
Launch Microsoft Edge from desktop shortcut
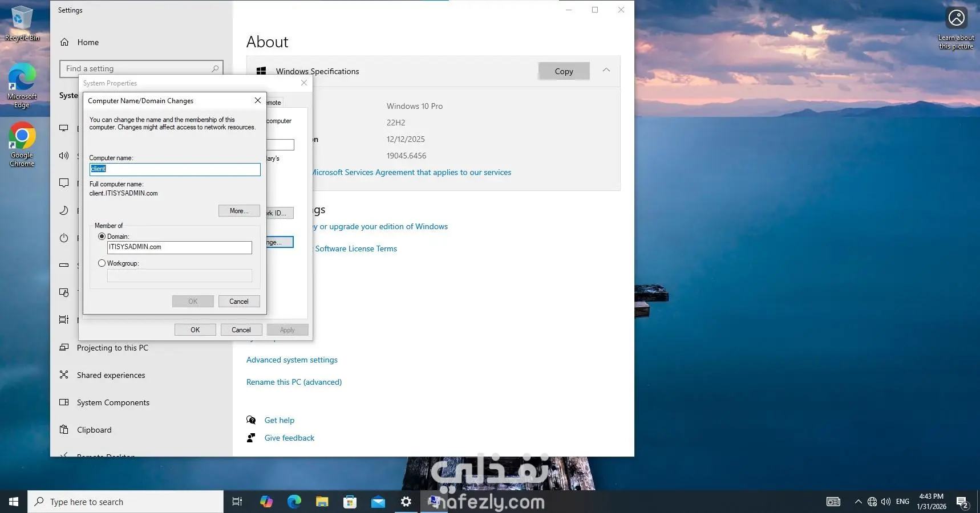tap(22, 85)
